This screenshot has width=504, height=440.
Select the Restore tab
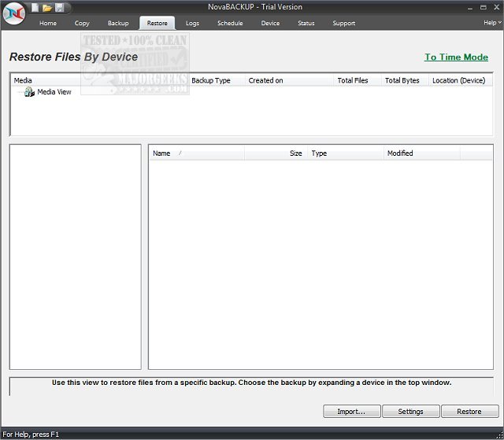157,23
